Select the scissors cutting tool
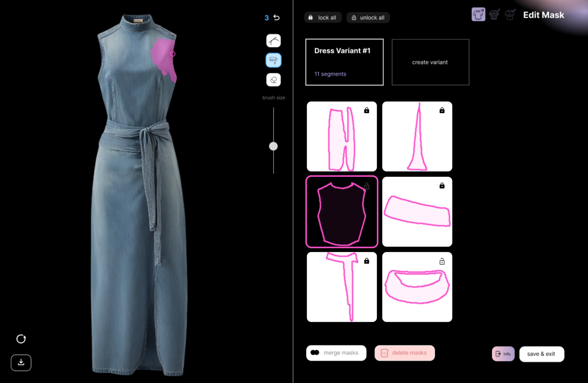The image size is (588, 383). coord(273,40)
